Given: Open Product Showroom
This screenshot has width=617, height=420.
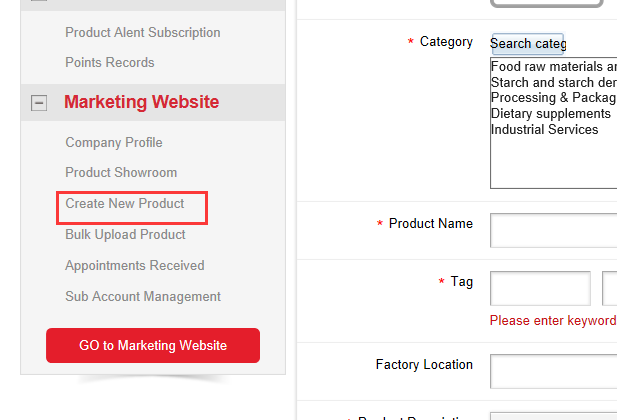Looking at the screenshot, I should pyautogui.click(x=121, y=172).
